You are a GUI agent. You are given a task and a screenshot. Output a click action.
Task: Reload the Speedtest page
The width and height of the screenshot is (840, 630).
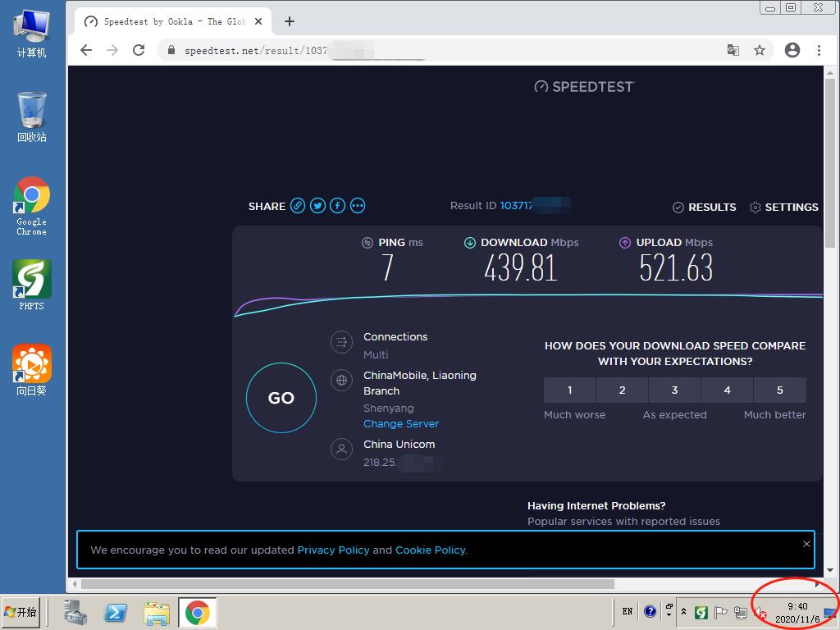139,50
